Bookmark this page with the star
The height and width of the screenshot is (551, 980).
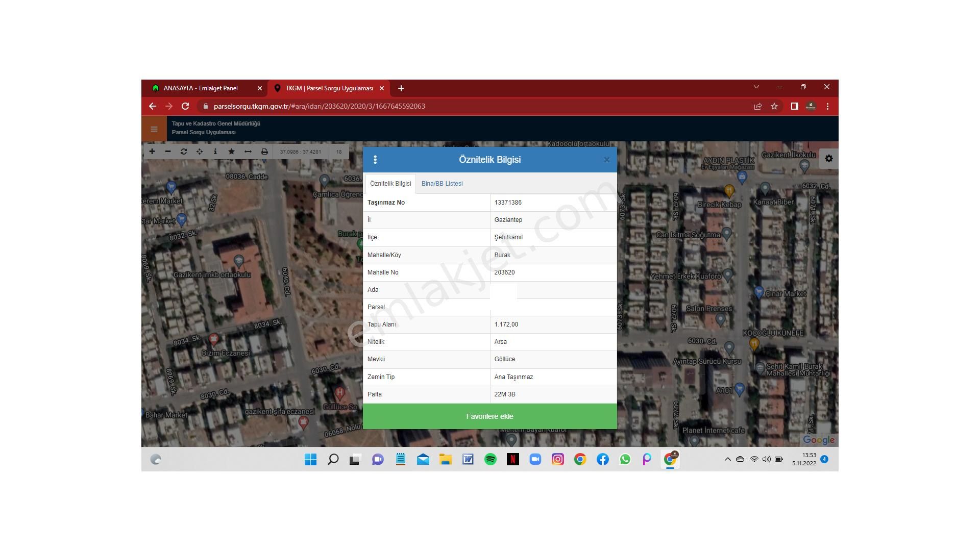point(774,106)
